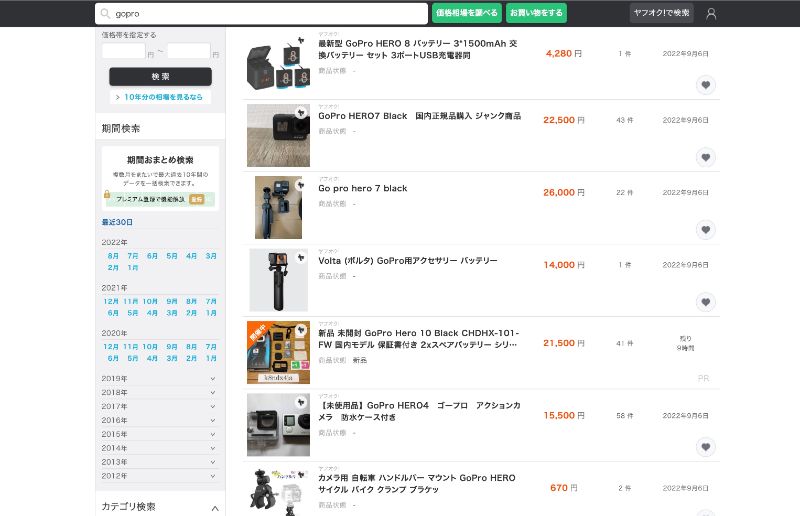
Task: Open the 10年分の相場を見るなら link
Action: (x=160, y=97)
